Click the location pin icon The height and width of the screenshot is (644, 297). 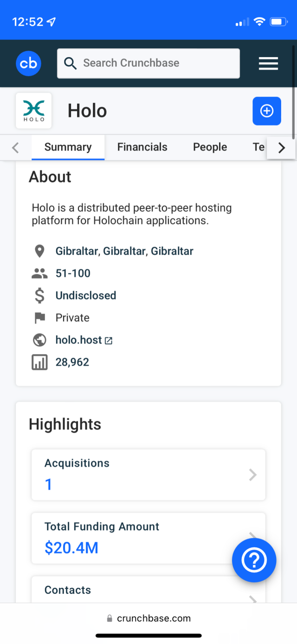coord(39,251)
